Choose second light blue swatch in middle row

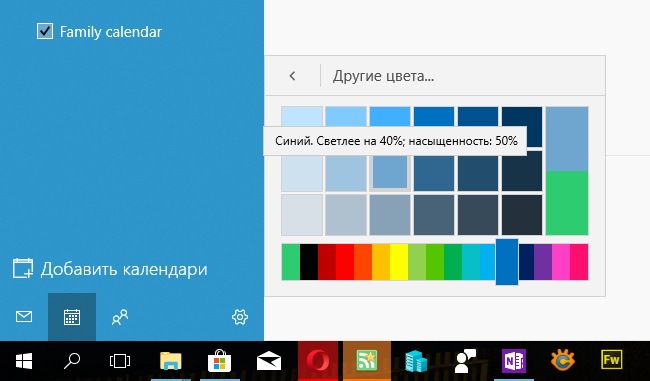pyautogui.click(x=346, y=173)
